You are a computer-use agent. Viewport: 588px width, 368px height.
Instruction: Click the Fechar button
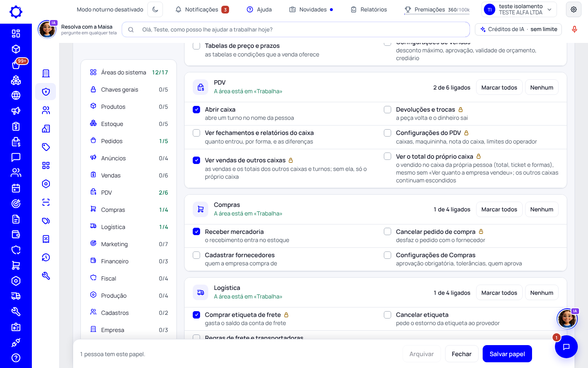pos(461,354)
